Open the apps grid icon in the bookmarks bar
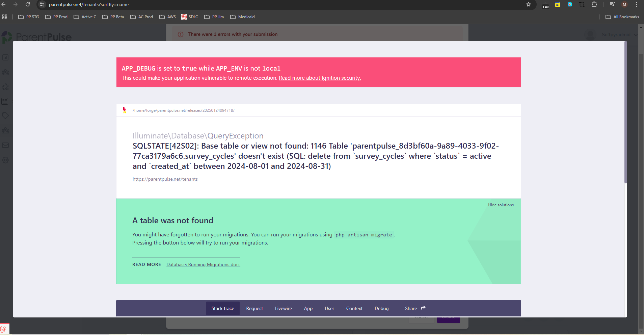Screen dimensions: 644x335 pos(5,17)
